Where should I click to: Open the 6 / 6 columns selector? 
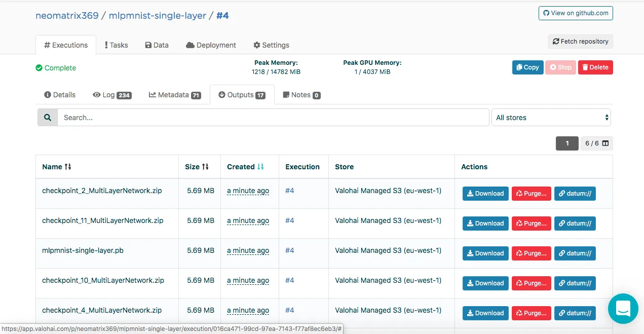596,143
